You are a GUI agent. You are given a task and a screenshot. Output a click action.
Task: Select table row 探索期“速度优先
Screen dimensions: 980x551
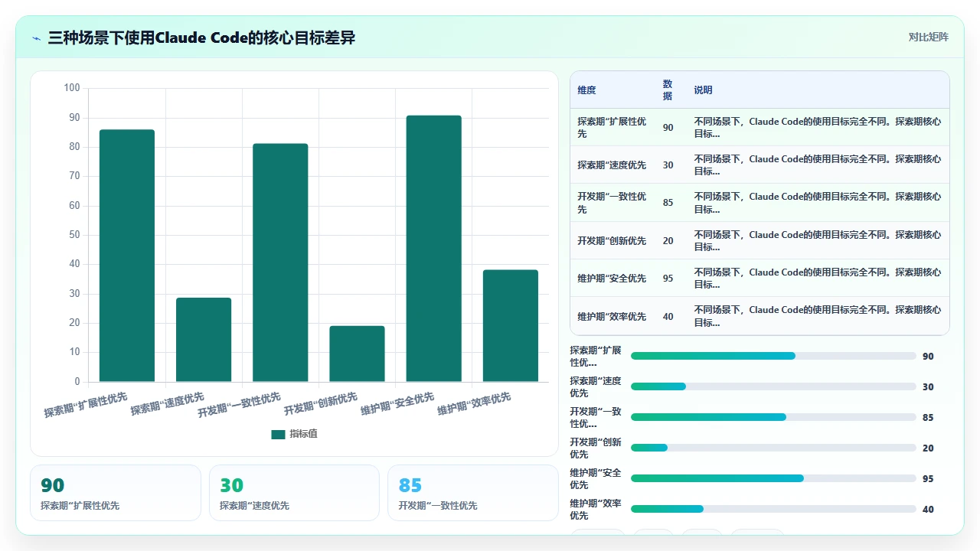pyautogui.click(x=759, y=165)
